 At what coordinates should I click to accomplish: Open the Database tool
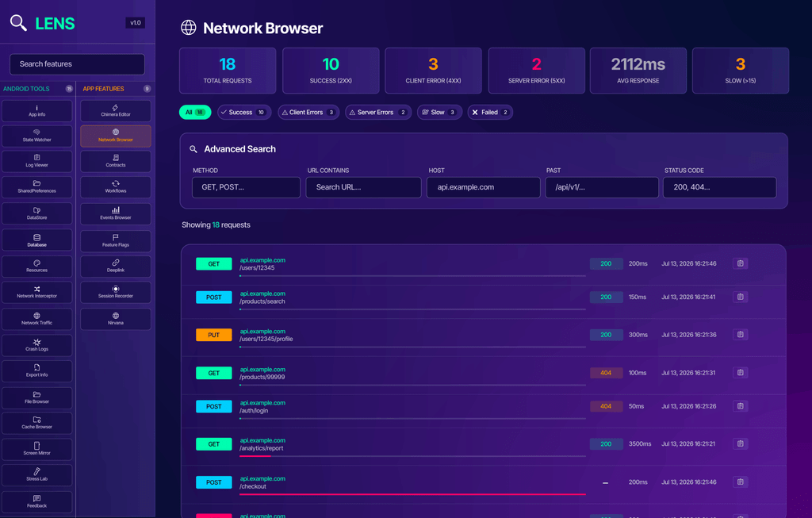tap(36, 240)
